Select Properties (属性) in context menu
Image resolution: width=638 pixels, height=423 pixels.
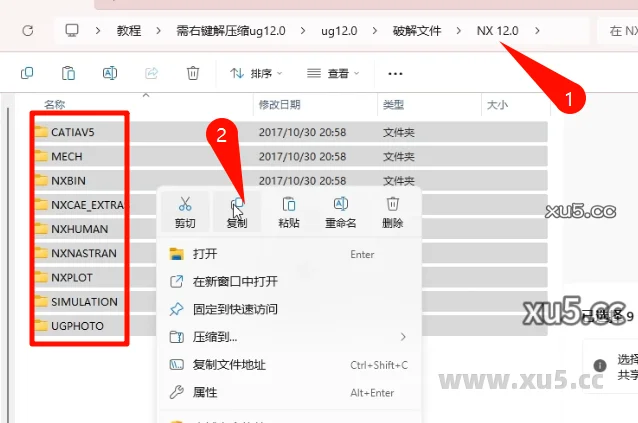pos(205,392)
